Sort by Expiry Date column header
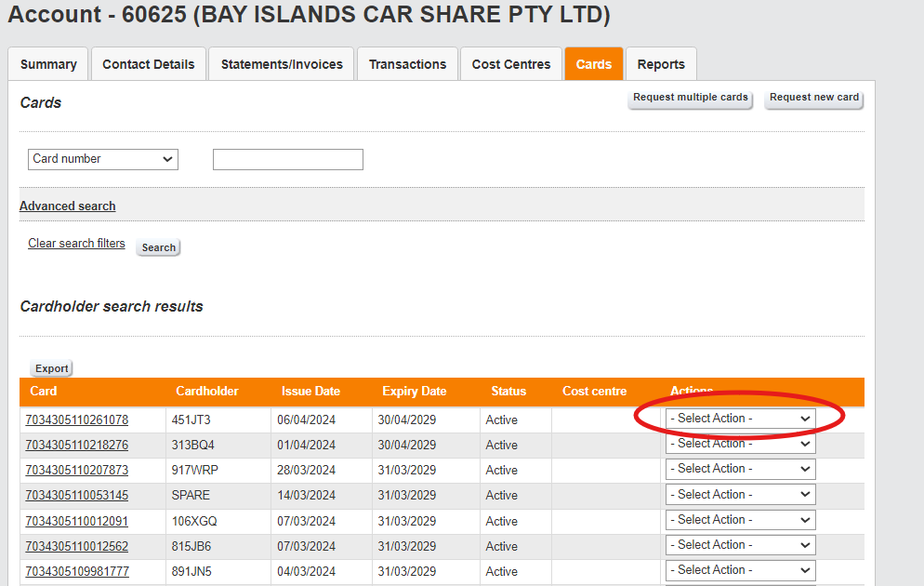 tap(415, 391)
